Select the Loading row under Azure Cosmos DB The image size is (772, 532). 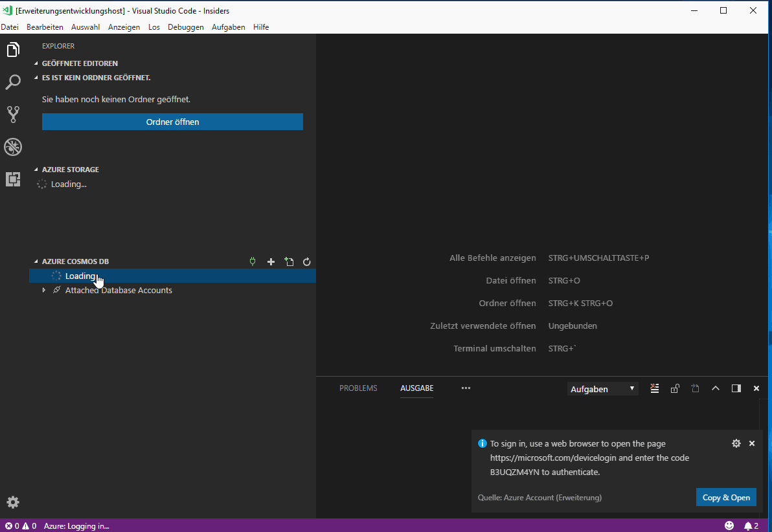pyautogui.click(x=172, y=276)
